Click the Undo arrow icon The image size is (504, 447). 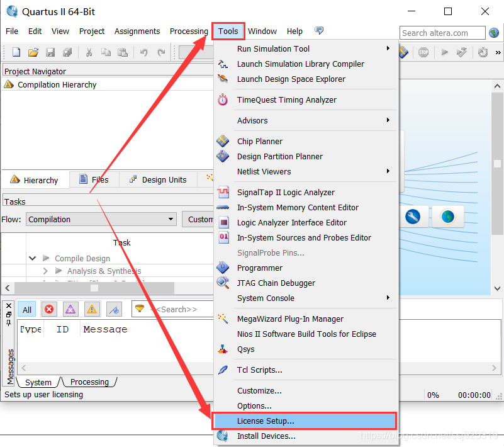(x=143, y=52)
